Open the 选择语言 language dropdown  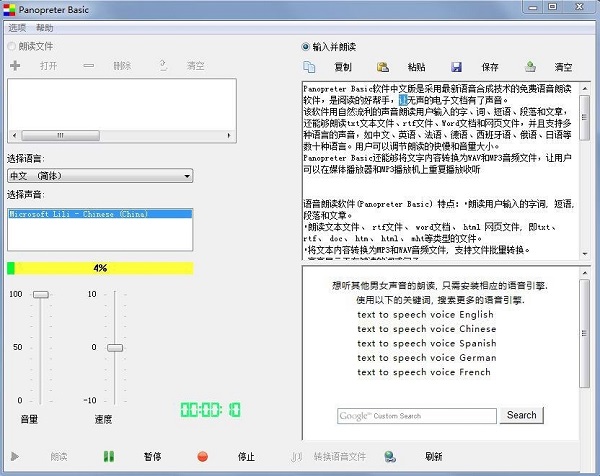tap(100, 176)
